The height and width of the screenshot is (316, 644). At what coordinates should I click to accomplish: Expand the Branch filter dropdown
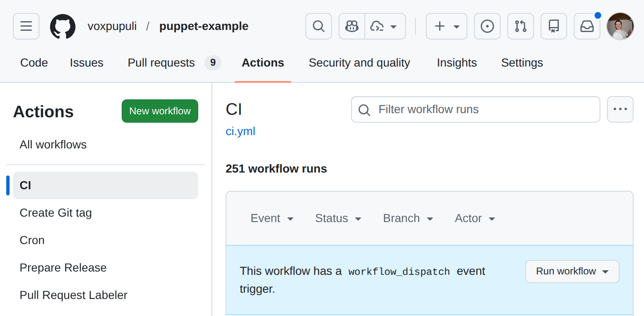(408, 218)
